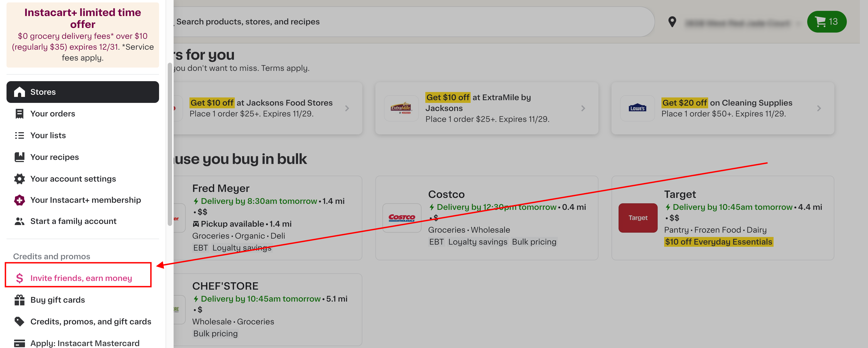Viewport: 868px width, 348px height.
Task: Open the Stores home icon
Action: (19, 92)
